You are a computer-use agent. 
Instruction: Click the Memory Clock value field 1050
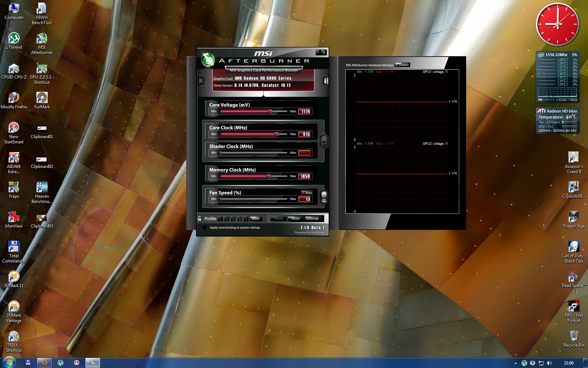(305, 176)
